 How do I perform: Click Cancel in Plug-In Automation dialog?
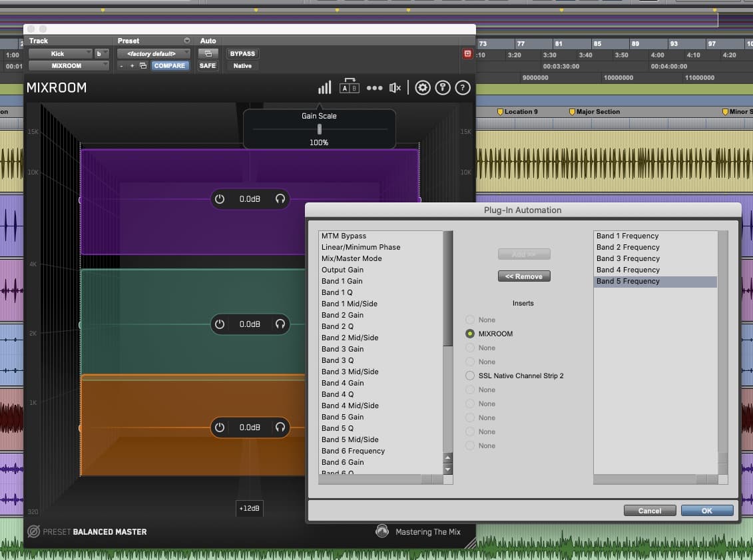[650, 511]
